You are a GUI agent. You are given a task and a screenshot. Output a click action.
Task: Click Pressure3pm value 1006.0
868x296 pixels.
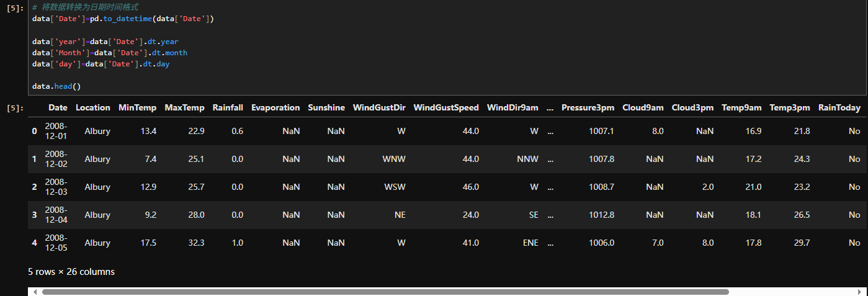[602, 243]
